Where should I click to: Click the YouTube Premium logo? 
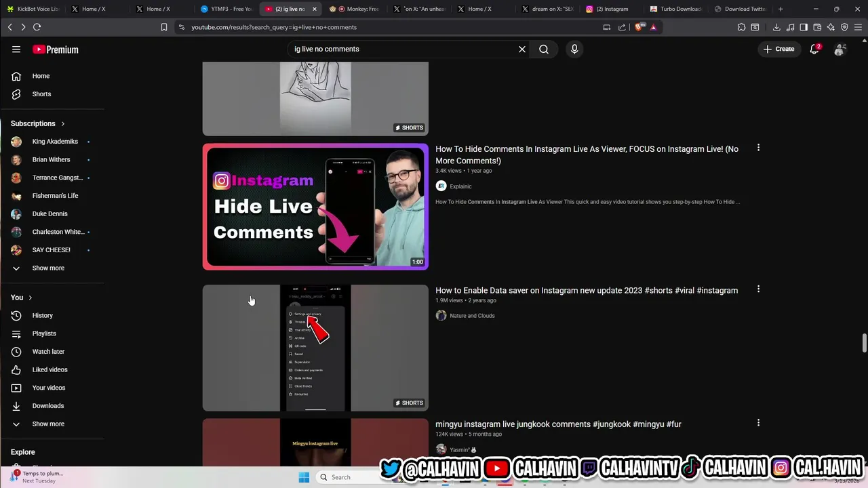(56, 49)
